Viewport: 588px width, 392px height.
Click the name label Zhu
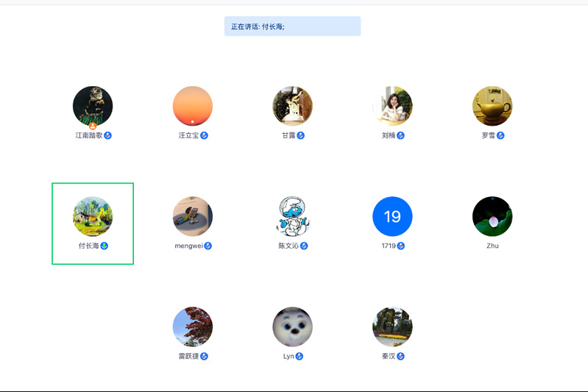492,246
